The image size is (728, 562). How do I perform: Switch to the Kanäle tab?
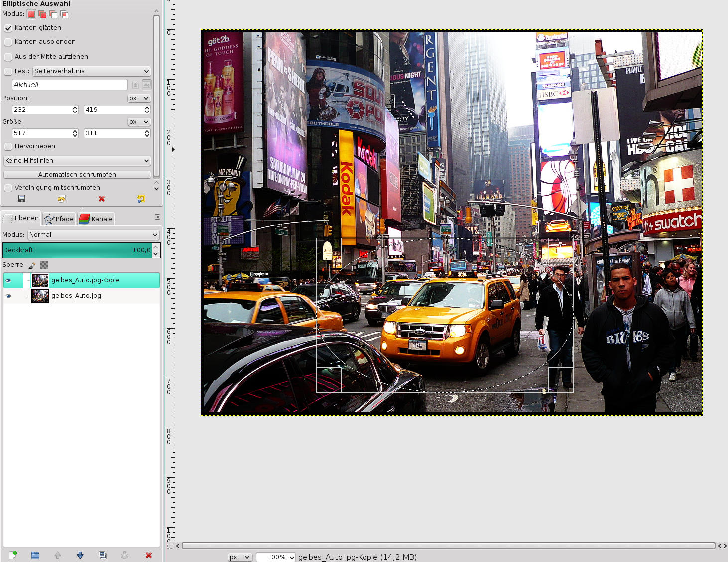coord(96,219)
